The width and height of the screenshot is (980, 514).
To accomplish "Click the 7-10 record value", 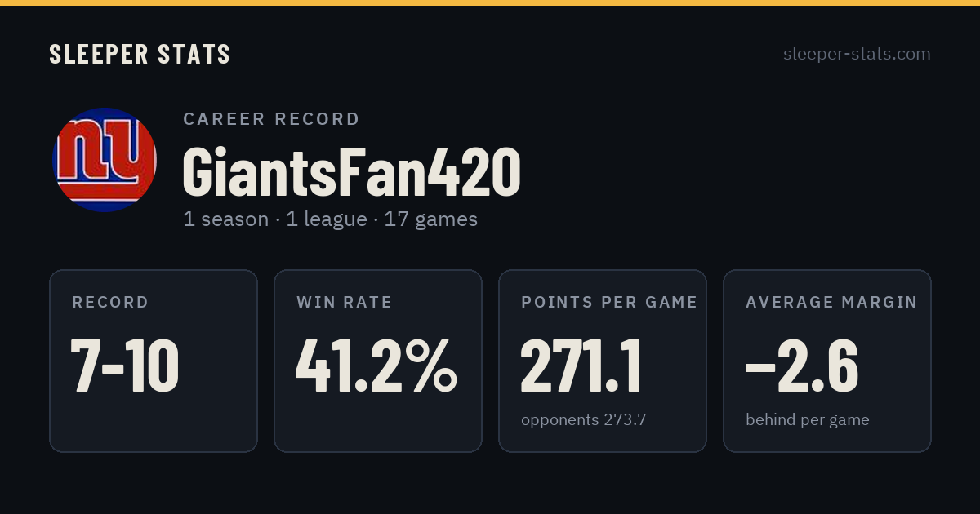I will point(124,365).
